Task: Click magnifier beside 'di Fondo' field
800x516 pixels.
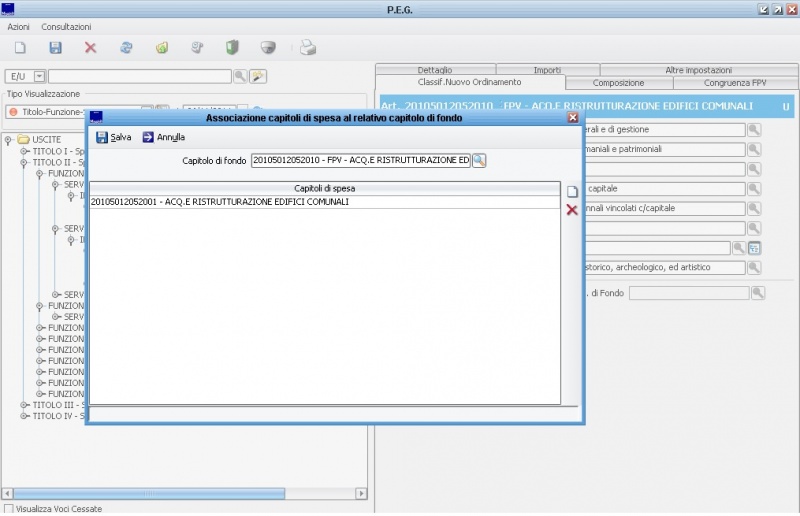Action: [758, 293]
